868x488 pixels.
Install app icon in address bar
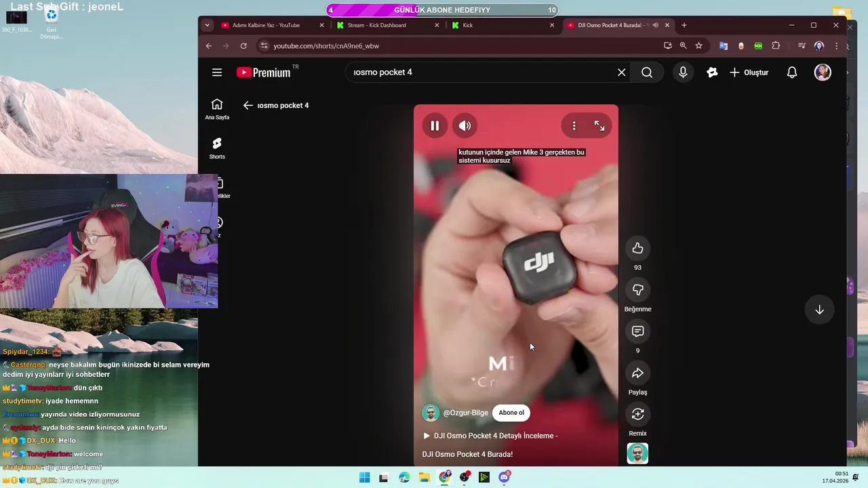668,46
